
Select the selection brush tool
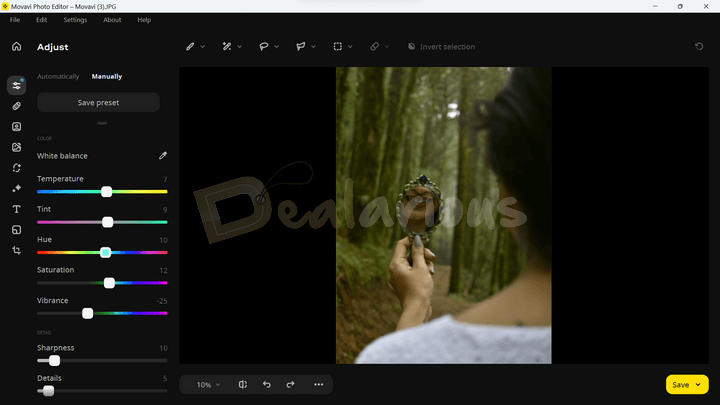click(x=190, y=46)
